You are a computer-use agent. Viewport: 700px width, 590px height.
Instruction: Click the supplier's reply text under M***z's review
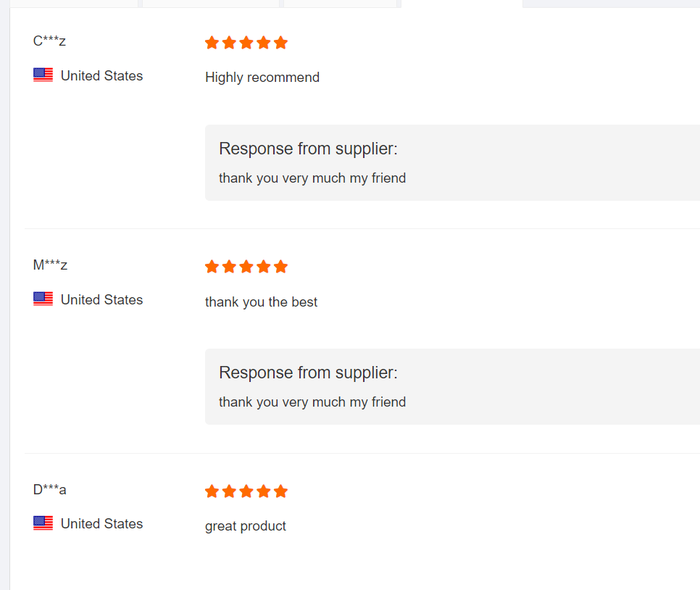pos(312,402)
